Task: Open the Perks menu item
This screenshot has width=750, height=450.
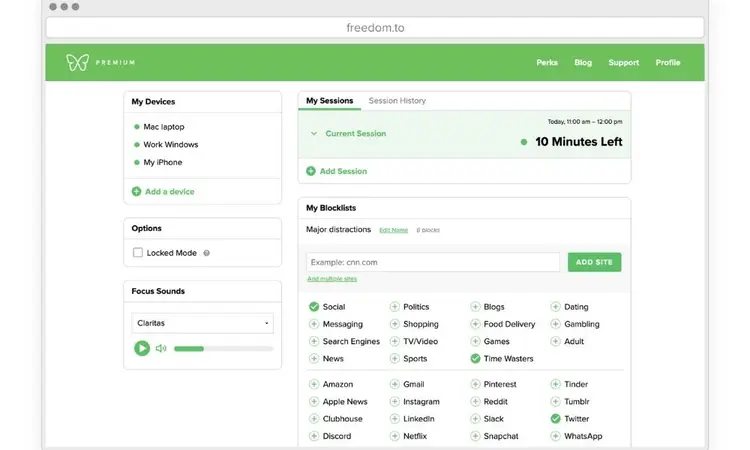Action: point(547,63)
